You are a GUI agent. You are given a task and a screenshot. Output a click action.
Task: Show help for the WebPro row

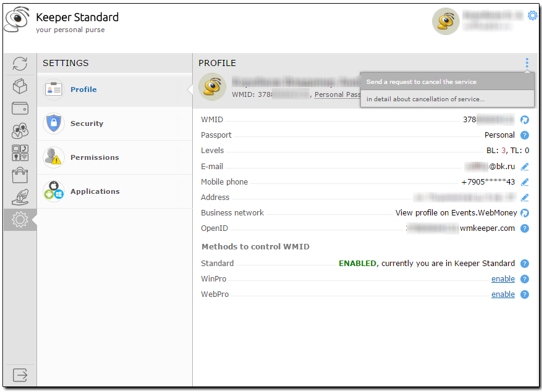[524, 294]
